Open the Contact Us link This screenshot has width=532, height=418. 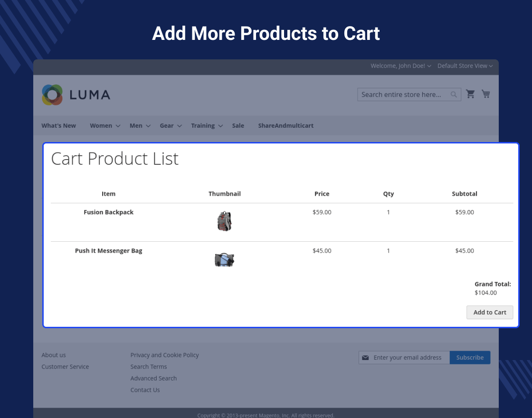(145, 390)
